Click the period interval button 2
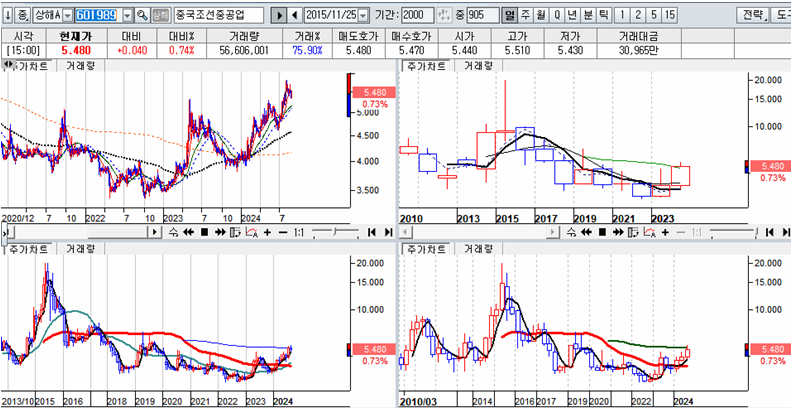The image size is (791, 411). (x=638, y=15)
